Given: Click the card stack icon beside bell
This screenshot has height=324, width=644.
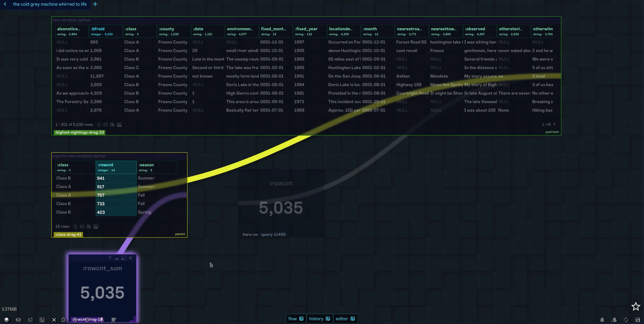Looking at the screenshot, I should click(614, 320).
